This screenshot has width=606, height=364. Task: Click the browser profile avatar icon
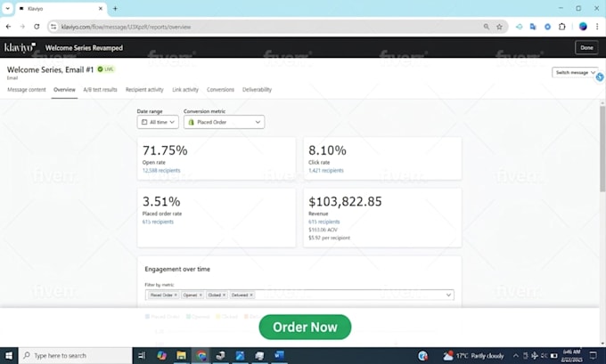[583, 27]
